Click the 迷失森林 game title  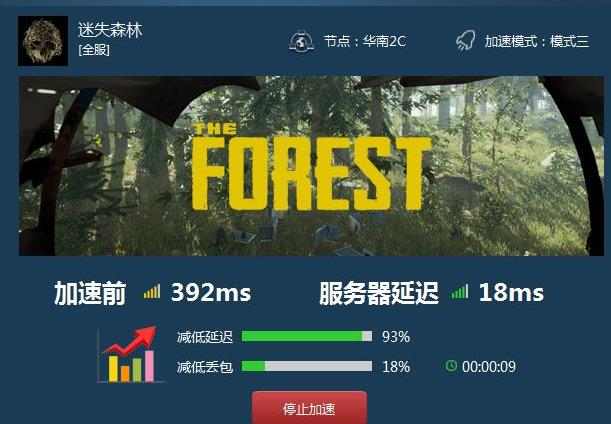(x=110, y=30)
